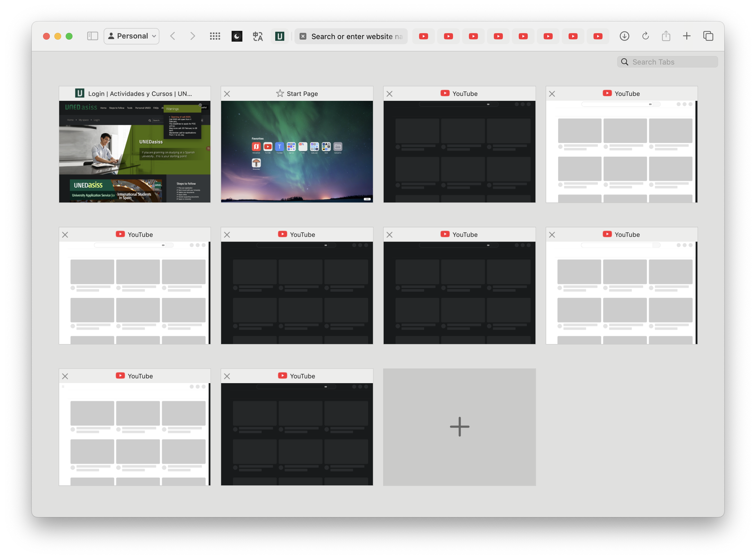Viewport: 756px width, 559px height.
Task: Close the Start Page tab
Action: point(227,94)
